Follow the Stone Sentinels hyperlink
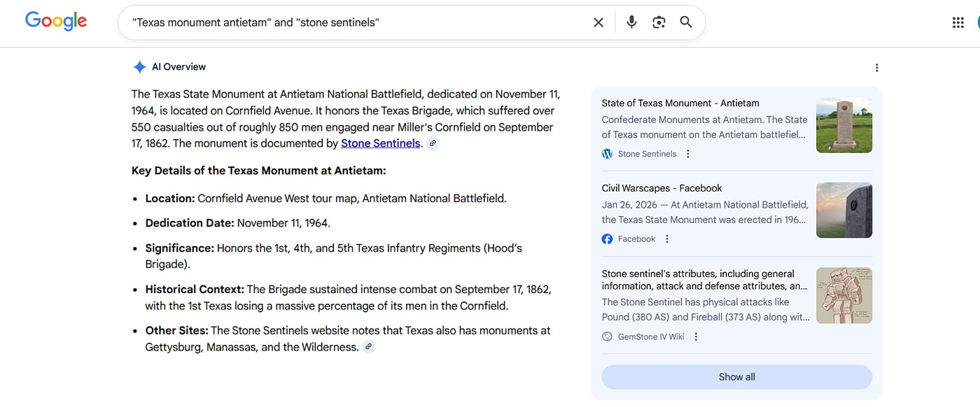The image size is (980, 407). click(x=381, y=143)
